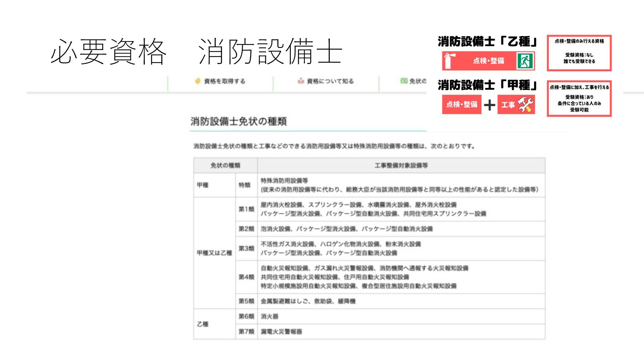
Task: Click the 第4類 table row cell
Action: (246, 277)
